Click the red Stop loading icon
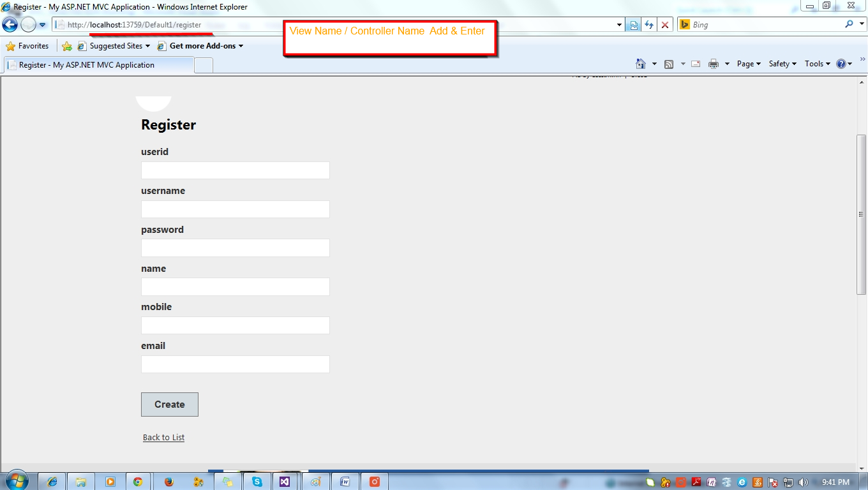 point(666,24)
